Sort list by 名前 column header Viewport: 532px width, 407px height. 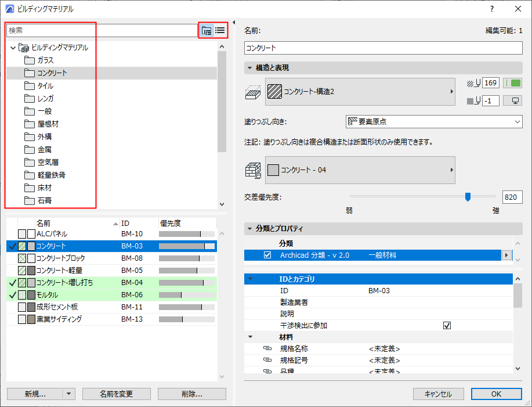coord(77,224)
